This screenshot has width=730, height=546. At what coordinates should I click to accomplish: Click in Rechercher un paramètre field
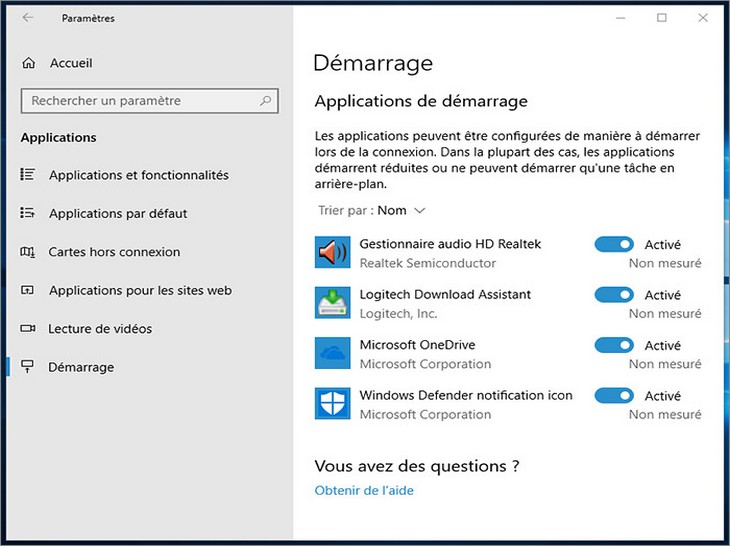[x=140, y=101]
